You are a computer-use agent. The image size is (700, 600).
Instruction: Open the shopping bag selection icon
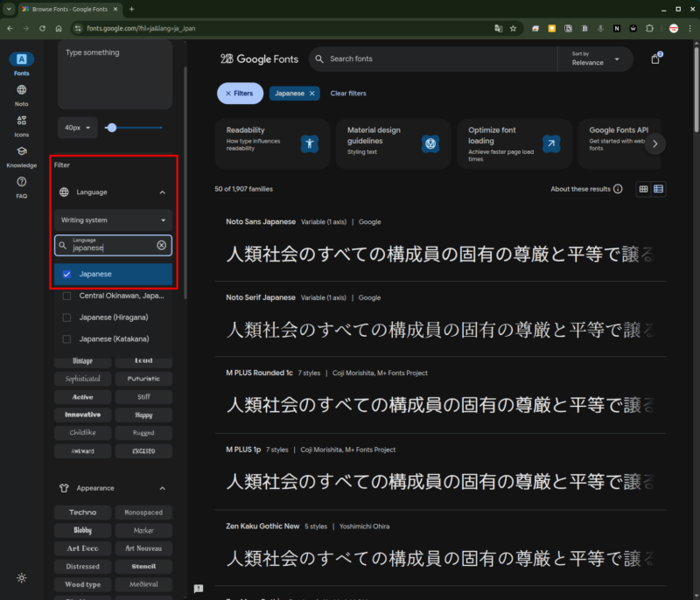coord(655,59)
